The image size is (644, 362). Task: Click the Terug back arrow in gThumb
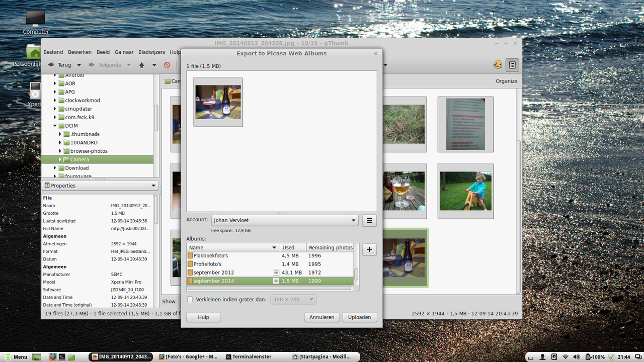51,65
